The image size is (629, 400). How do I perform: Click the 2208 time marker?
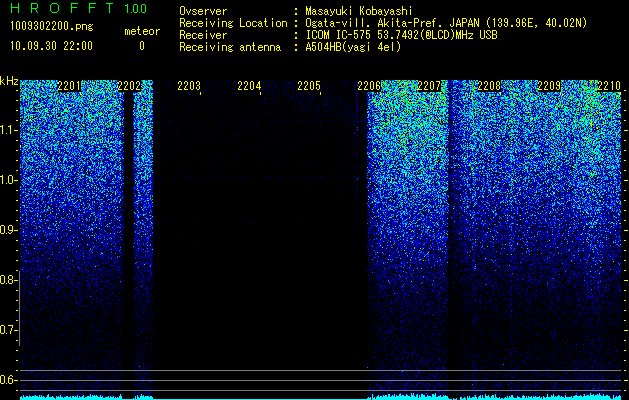pyautogui.click(x=489, y=86)
